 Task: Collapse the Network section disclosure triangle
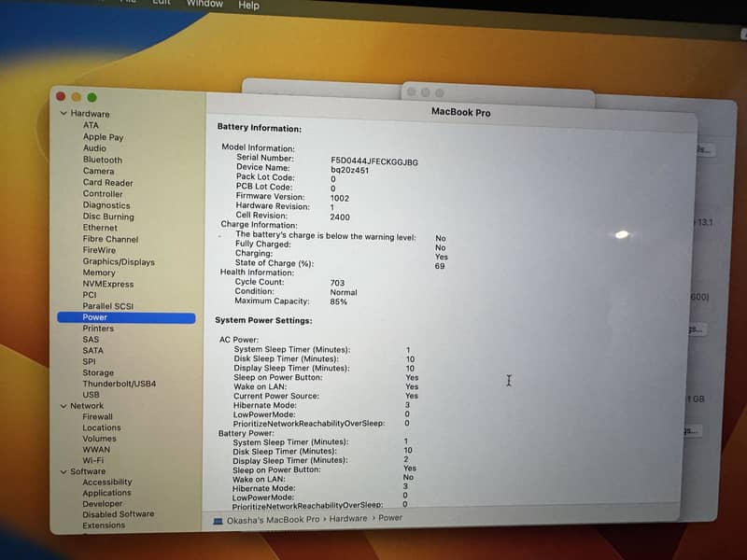coord(63,406)
